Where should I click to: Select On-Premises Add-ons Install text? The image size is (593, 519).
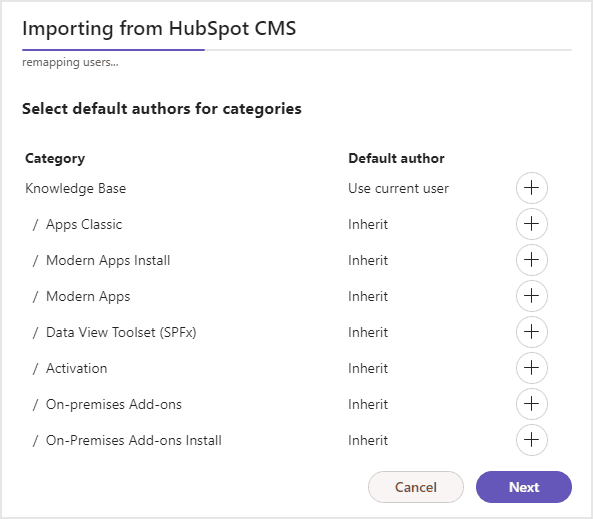[x=134, y=440]
